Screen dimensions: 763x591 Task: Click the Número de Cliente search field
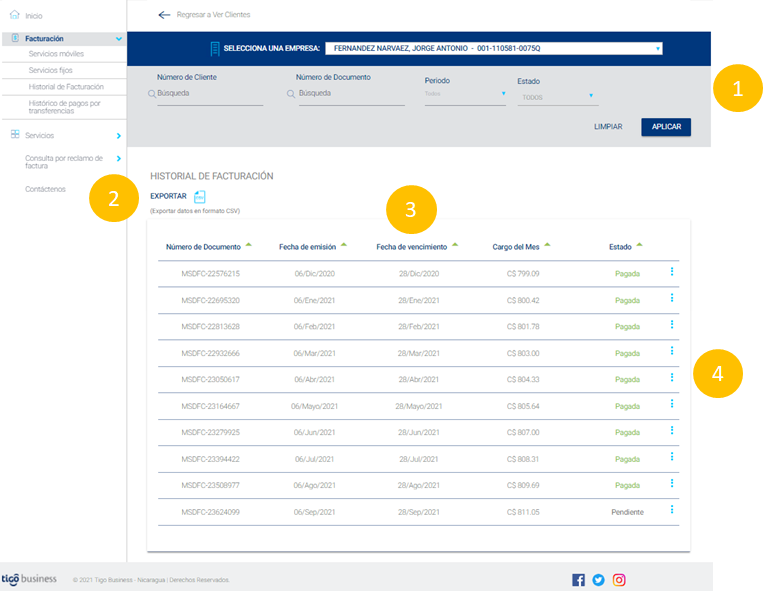click(210, 93)
